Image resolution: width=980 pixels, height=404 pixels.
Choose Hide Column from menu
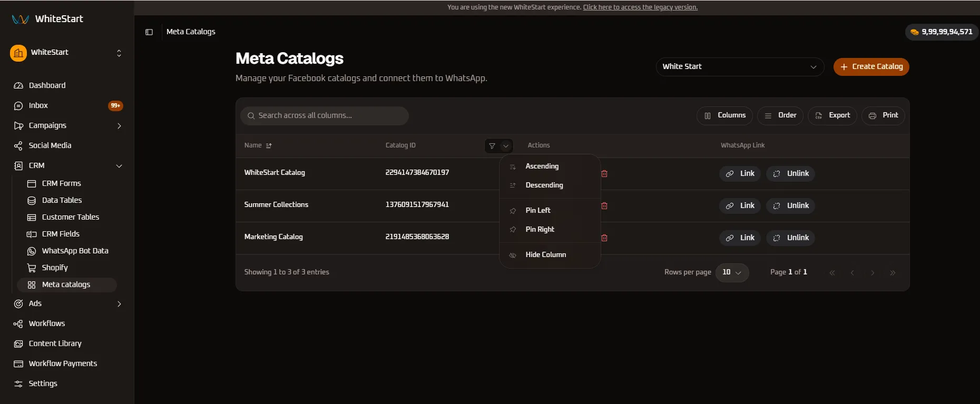click(550, 255)
